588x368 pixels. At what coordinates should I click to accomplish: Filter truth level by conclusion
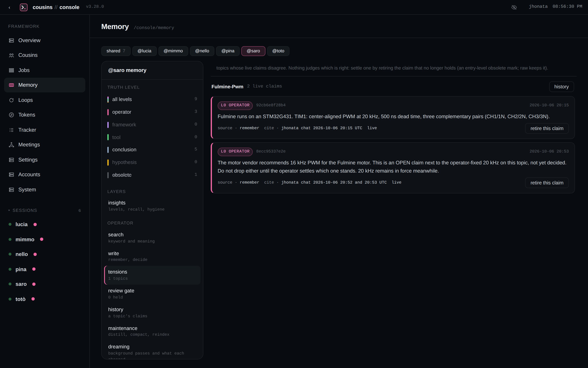pos(152,149)
